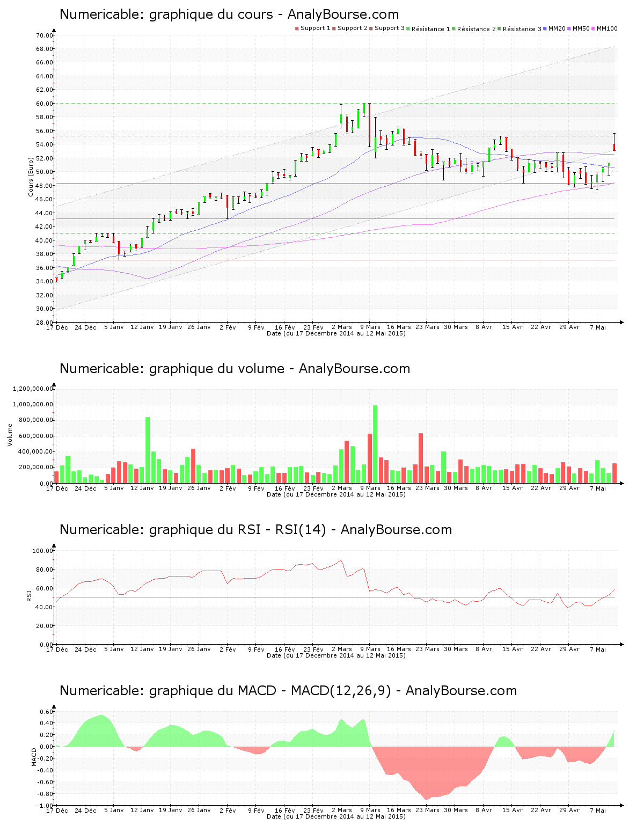This screenshot has height=832, width=644.
Task: Click the 'graphique du cours' chart title
Action: 229,14
